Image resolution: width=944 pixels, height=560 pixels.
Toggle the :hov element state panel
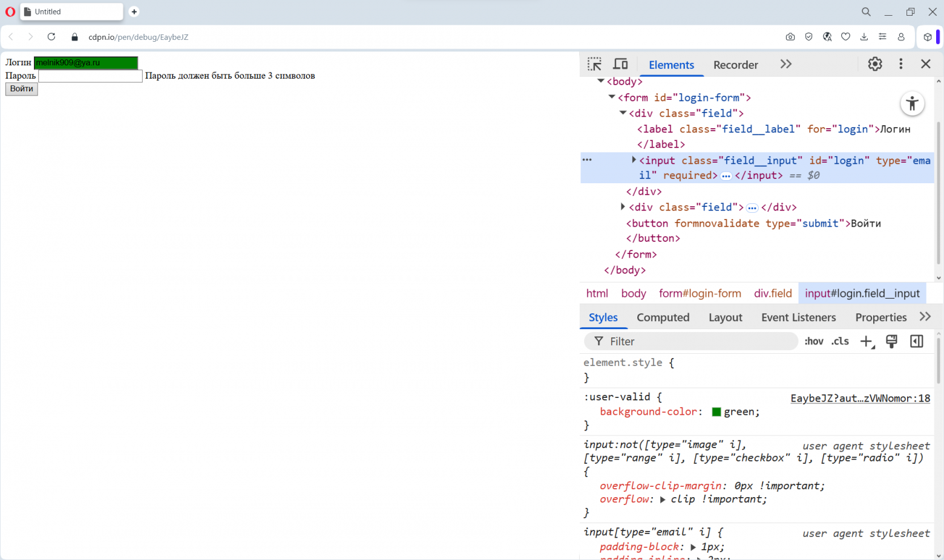tap(813, 342)
